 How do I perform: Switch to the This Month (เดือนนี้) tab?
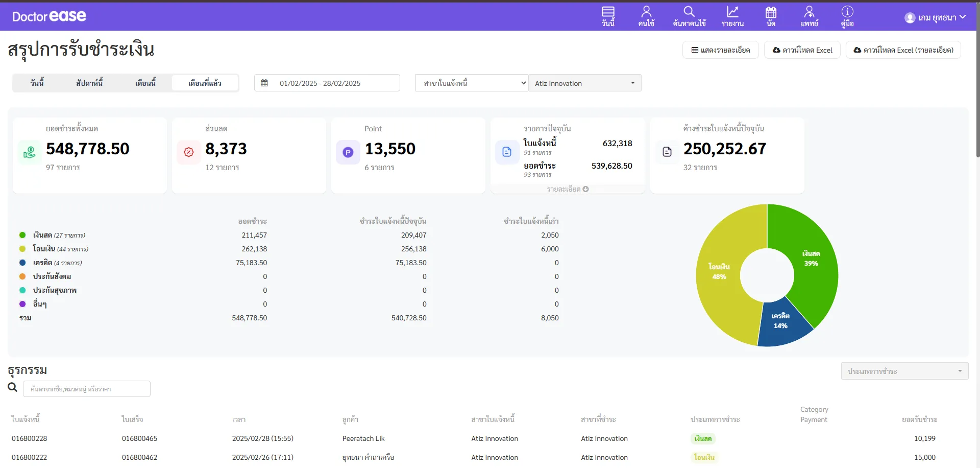(145, 83)
